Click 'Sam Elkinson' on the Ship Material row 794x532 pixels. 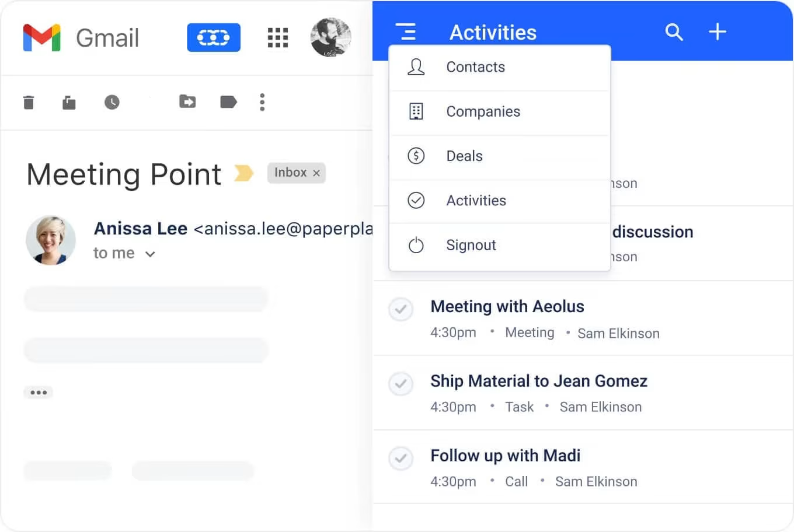[x=601, y=407]
